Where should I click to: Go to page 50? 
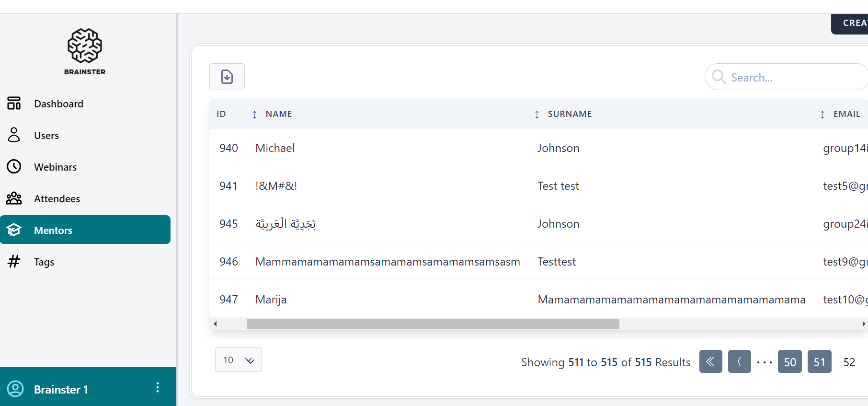tap(790, 362)
